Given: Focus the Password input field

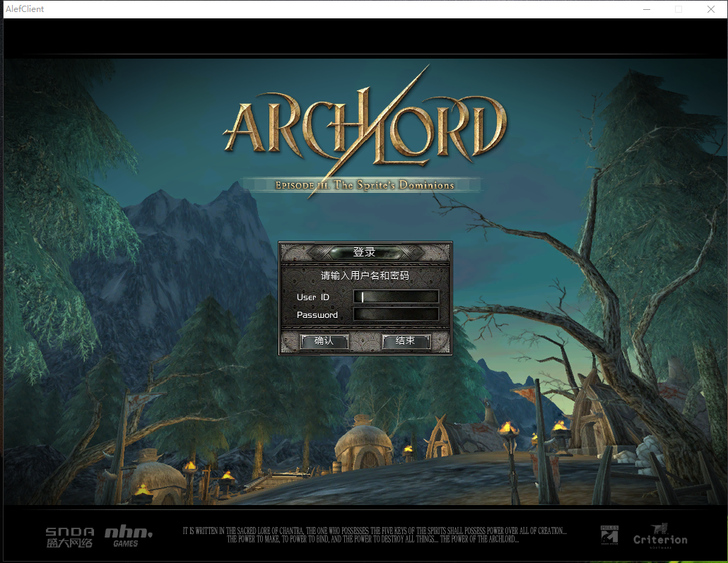Looking at the screenshot, I should point(396,314).
